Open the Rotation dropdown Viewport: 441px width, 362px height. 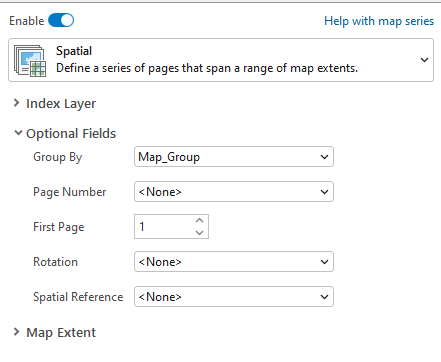pos(234,262)
